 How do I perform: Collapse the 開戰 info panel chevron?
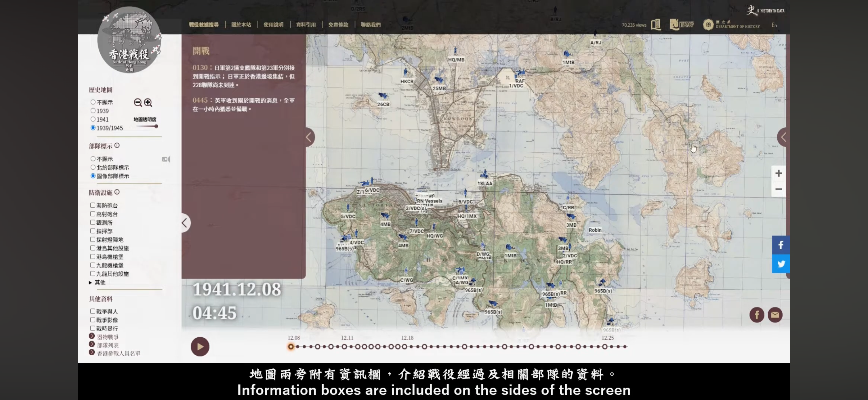click(x=309, y=137)
